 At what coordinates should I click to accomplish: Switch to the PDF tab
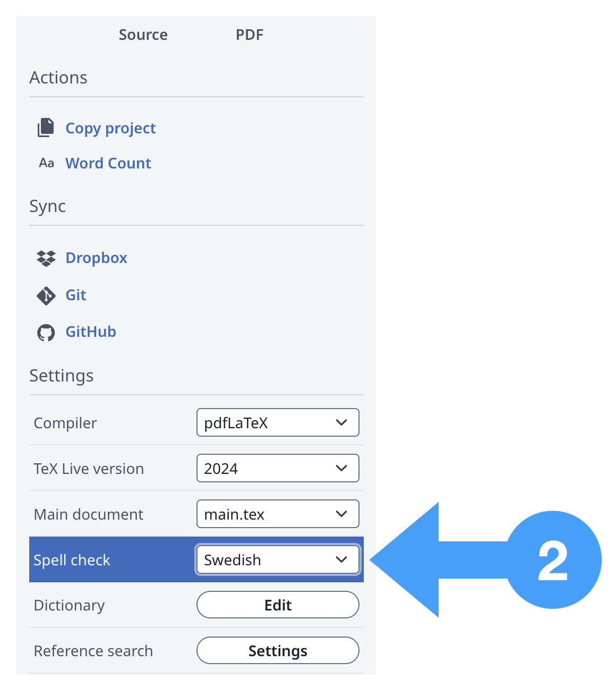click(250, 35)
